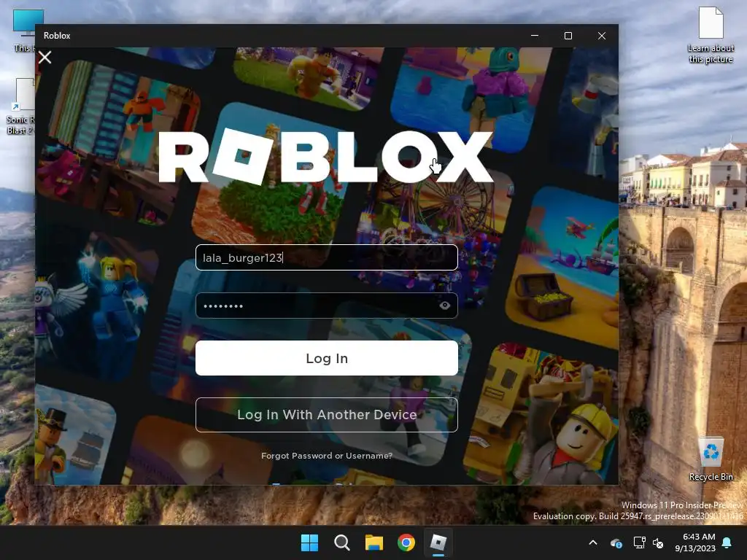The width and height of the screenshot is (747, 560).
Task: Expand hidden system tray icons
Action: (x=593, y=542)
